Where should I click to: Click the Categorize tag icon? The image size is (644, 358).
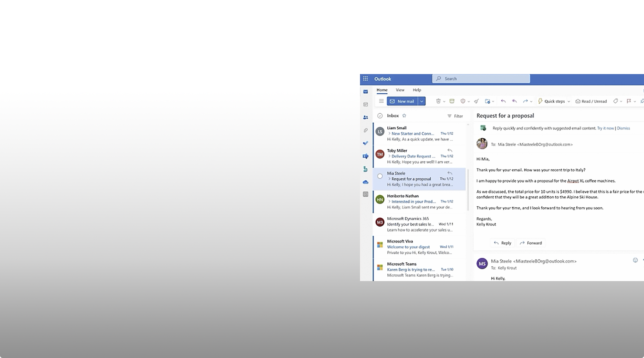[x=615, y=101]
